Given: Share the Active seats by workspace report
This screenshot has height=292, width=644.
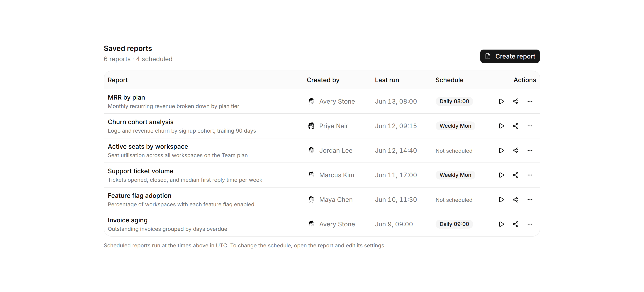Looking at the screenshot, I should 515,150.
